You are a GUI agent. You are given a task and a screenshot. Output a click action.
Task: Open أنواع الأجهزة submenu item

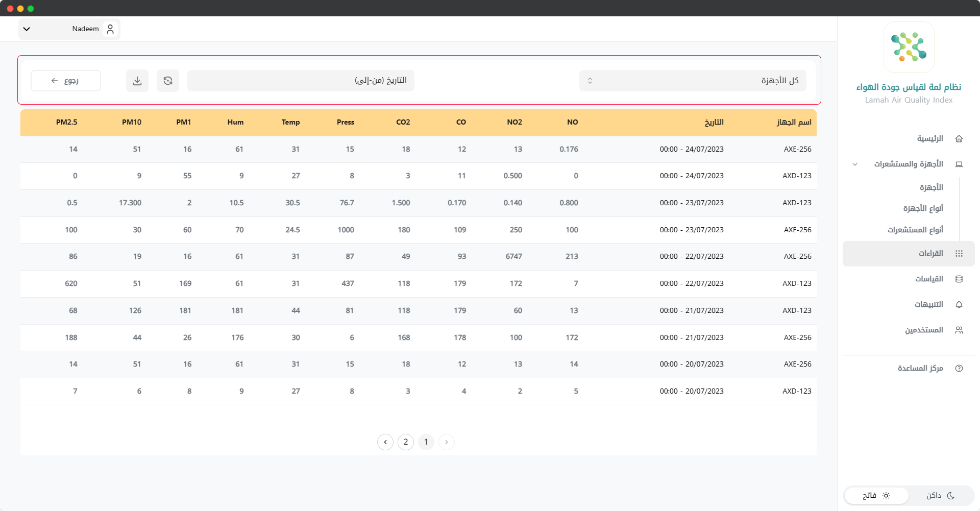point(923,208)
